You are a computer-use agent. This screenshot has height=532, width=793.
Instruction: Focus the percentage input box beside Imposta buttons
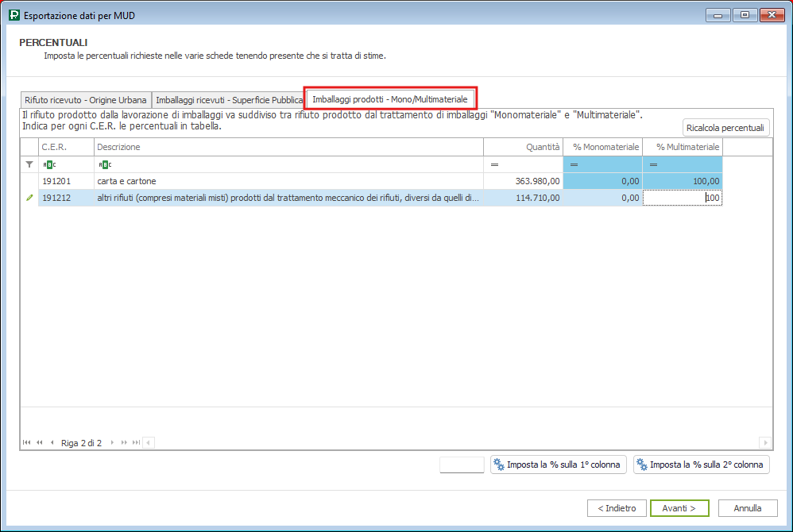pos(462,465)
